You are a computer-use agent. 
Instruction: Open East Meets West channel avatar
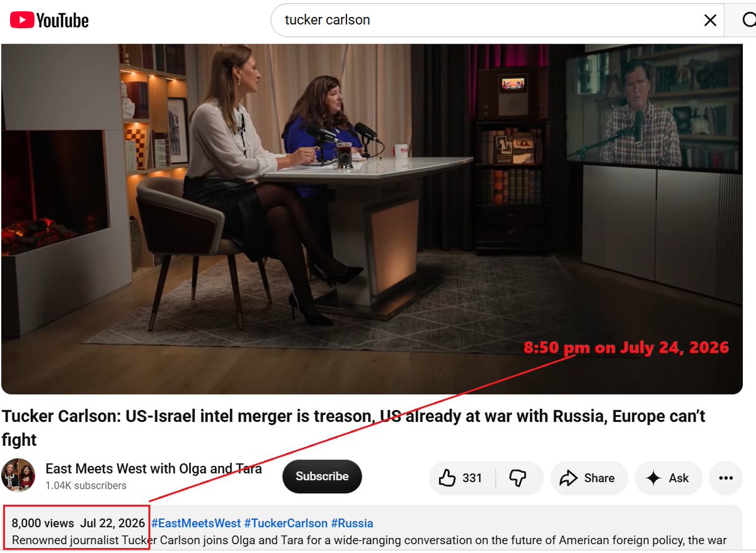18,475
